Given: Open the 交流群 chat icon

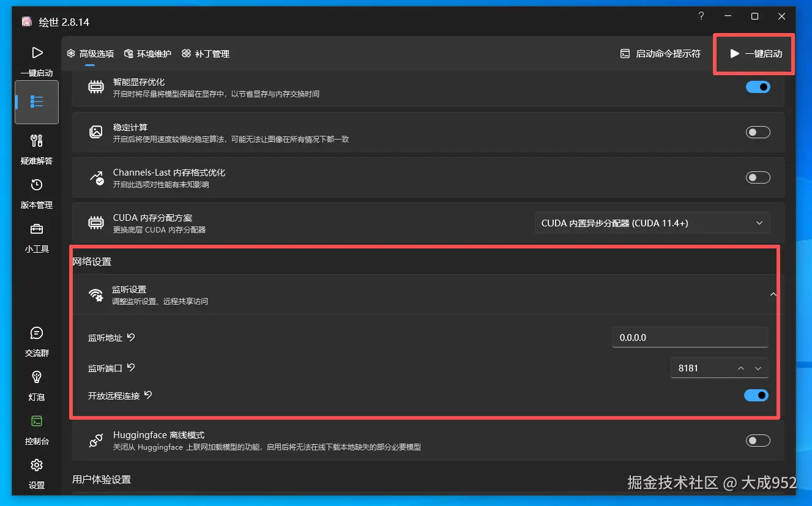Looking at the screenshot, I should point(36,339).
